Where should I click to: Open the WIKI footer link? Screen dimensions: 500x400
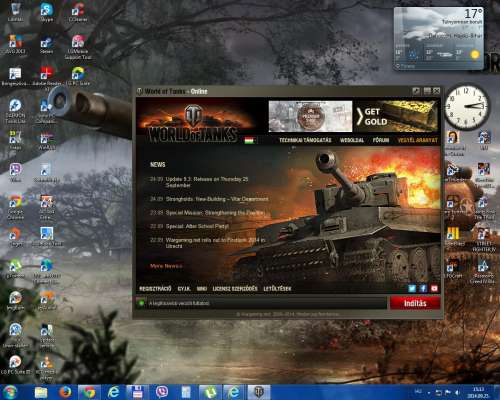[x=202, y=289]
